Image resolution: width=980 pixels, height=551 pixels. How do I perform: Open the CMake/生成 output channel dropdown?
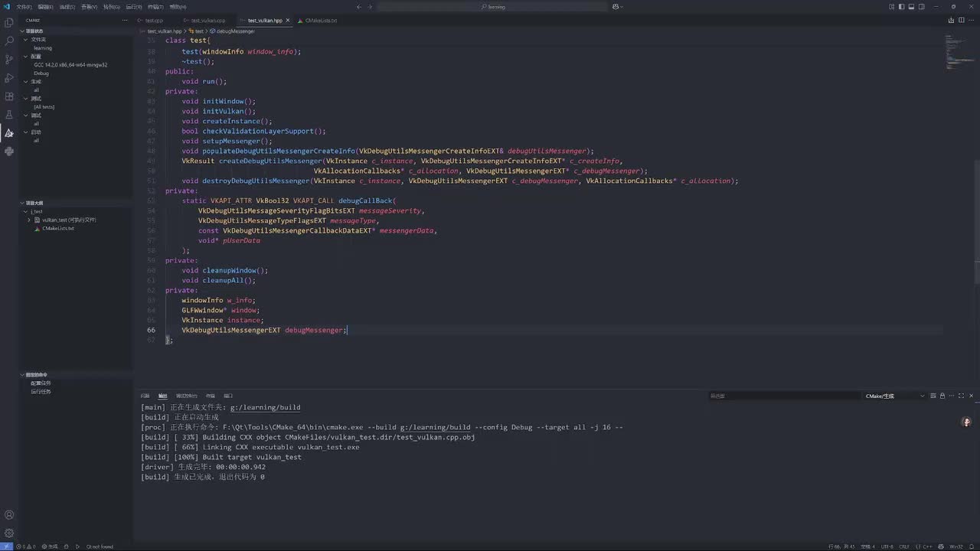click(894, 396)
